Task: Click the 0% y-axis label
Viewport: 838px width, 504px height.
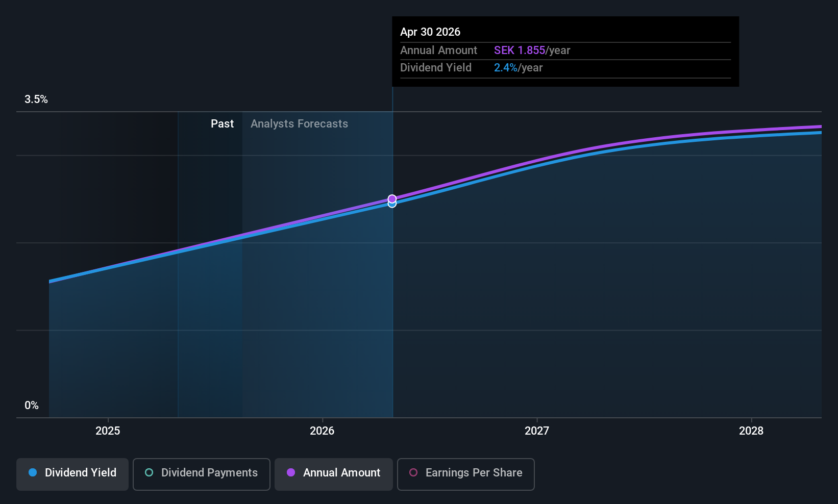Action: pos(32,406)
